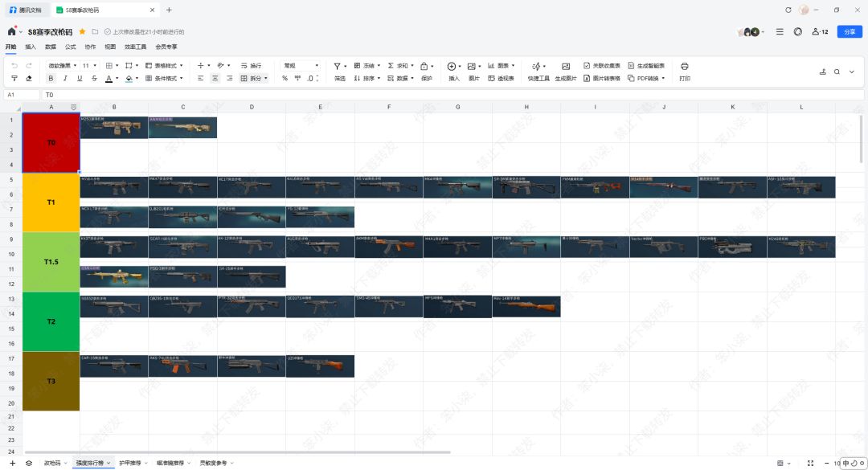This screenshot has width=868, height=470.
Task: Toggle bold formatting with the B button
Action: pyautogui.click(x=51, y=78)
